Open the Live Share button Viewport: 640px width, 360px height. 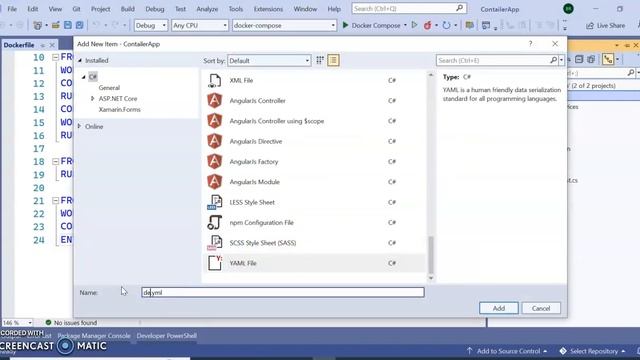tap(606, 25)
